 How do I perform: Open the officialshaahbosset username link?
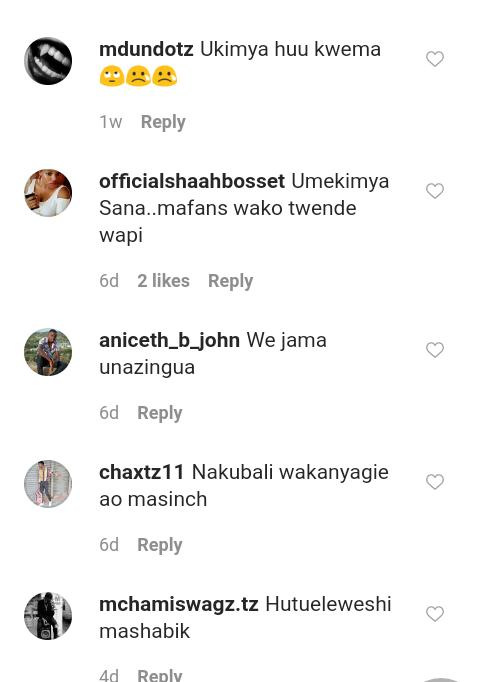tap(192, 181)
